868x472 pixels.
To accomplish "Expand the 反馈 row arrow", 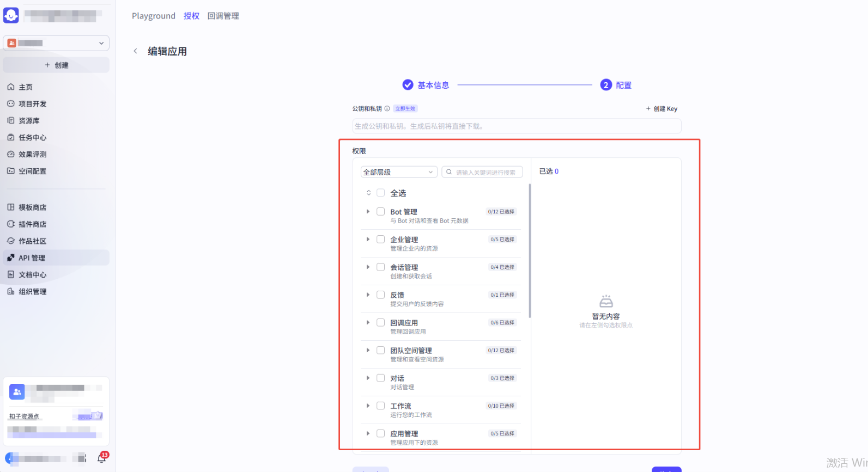I will [368, 295].
